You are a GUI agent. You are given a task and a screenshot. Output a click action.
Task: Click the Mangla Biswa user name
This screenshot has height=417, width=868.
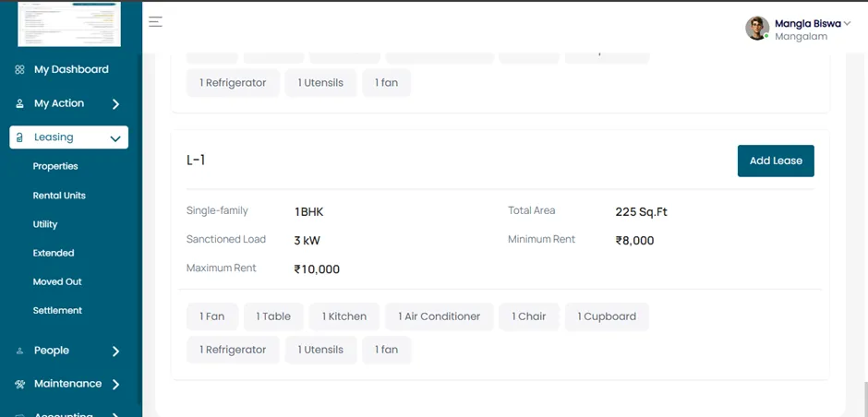click(x=808, y=24)
